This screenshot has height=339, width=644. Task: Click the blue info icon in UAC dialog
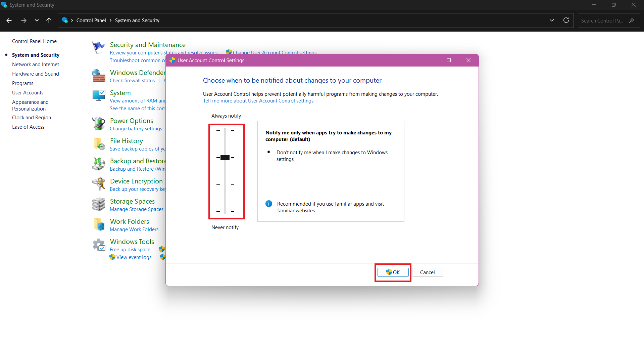[x=269, y=204]
